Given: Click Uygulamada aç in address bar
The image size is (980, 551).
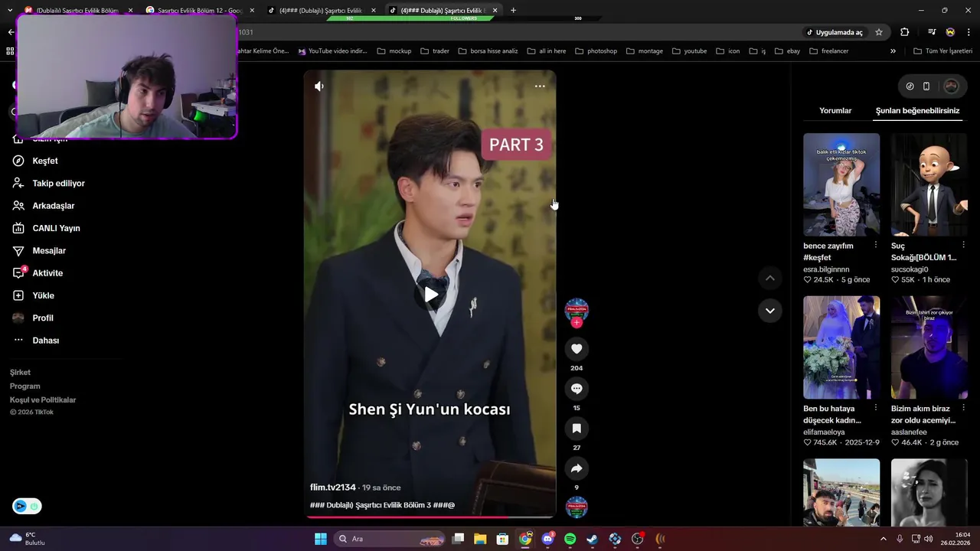Looking at the screenshot, I should coord(835,32).
